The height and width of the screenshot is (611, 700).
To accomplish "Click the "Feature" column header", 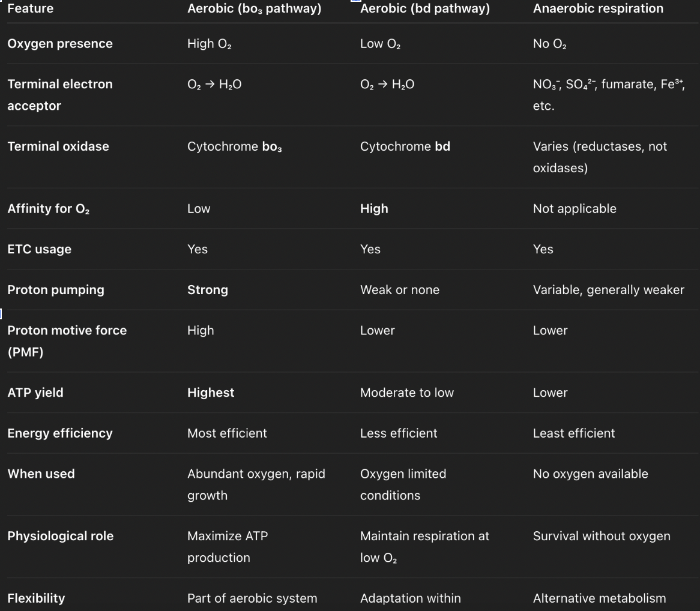I will 30,8.
